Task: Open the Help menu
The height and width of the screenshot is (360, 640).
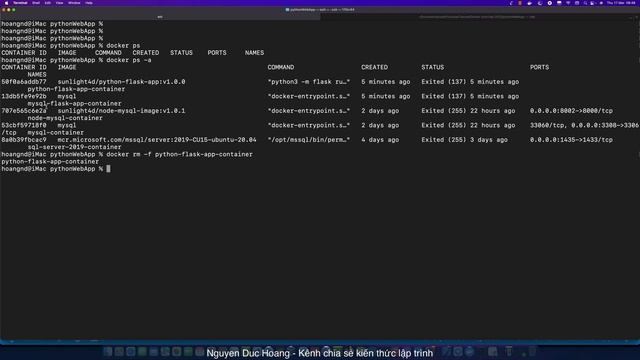Action: (89, 3)
